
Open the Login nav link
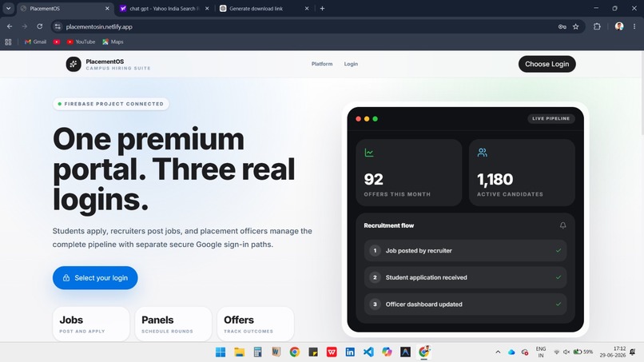tap(351, 64)
